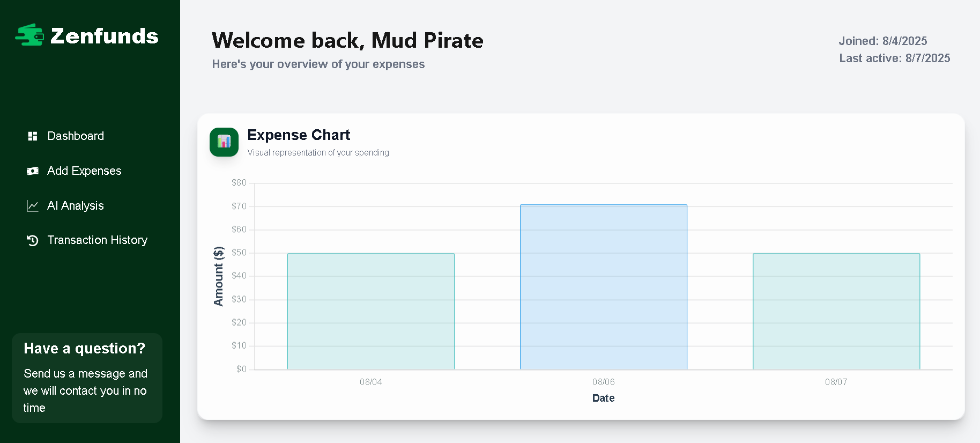Click the $80 axis label
Viewport: 980px width, 443px height.
tap(239, 183)
